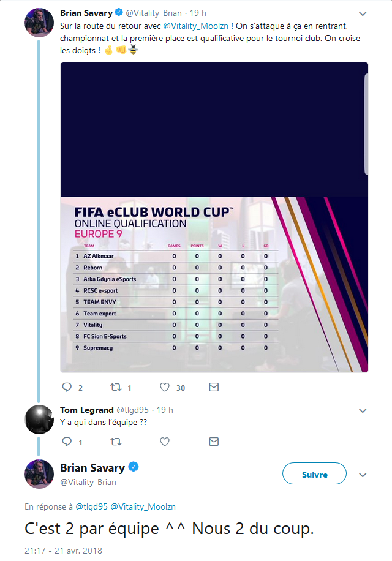Screen dimensions: 392x561
Task: Send a direct message from the tweet
Action: 214,387
